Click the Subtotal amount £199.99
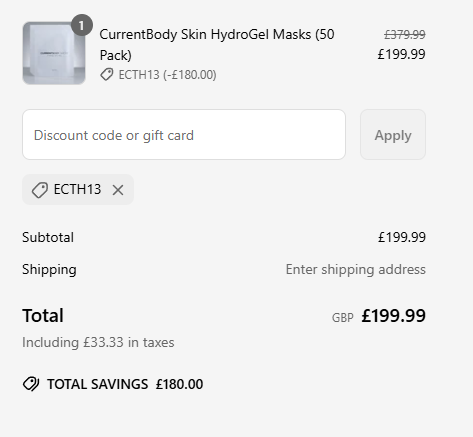 402,237
